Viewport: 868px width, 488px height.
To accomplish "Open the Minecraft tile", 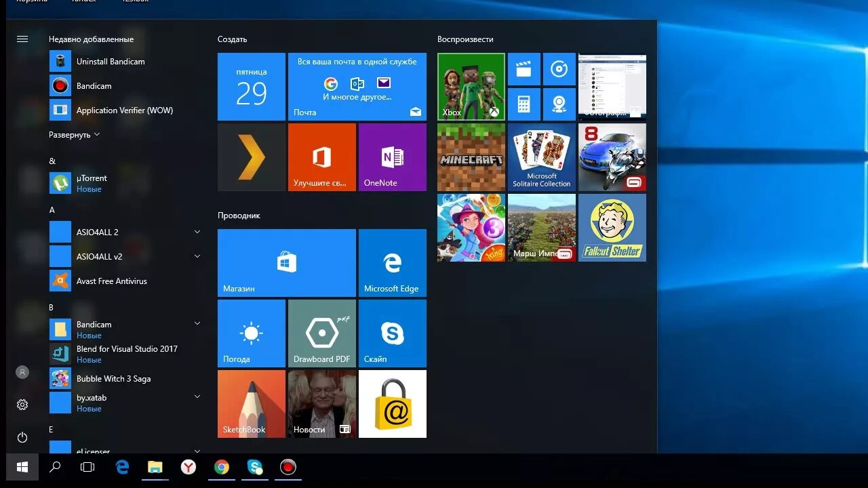I will (x=471, y=157).
